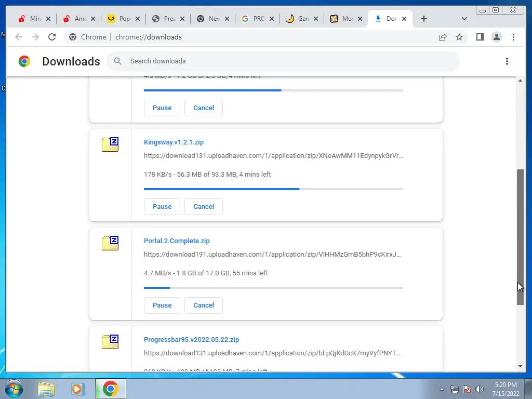Close the Google PRO tab
532x399 pixels.
[271, 19]
